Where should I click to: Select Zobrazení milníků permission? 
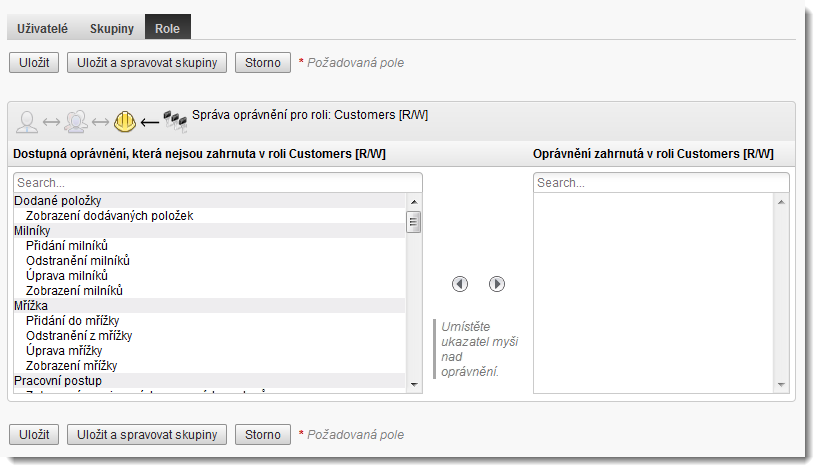(x=209, y=291)
